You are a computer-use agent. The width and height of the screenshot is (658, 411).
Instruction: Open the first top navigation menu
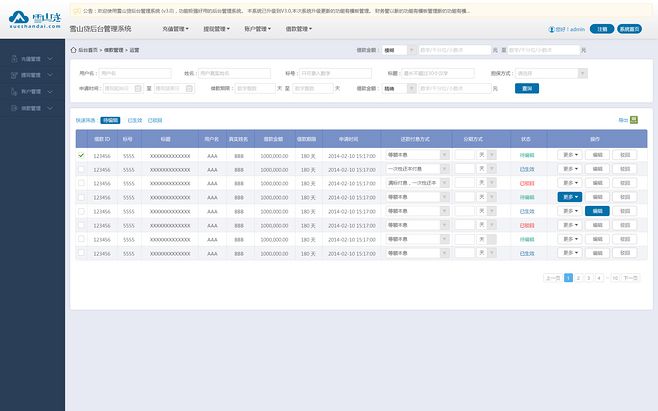pyautogui.click(x=175, y=29)
